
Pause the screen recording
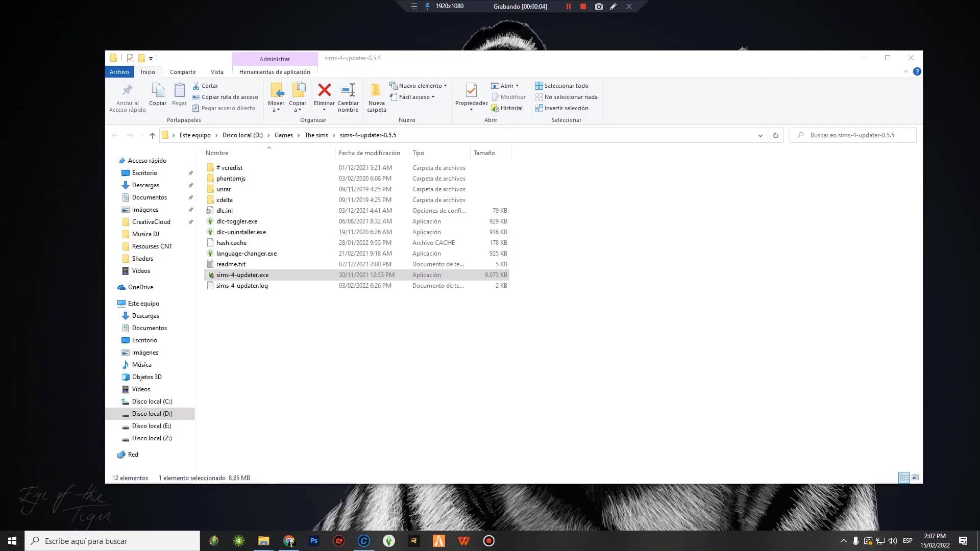pyautogui.click(x=568, y=6)
